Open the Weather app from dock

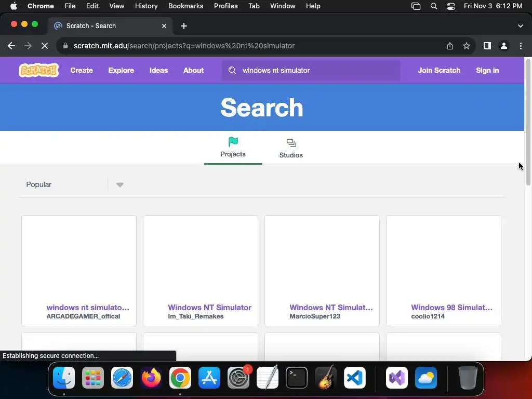tap(426, 378)
